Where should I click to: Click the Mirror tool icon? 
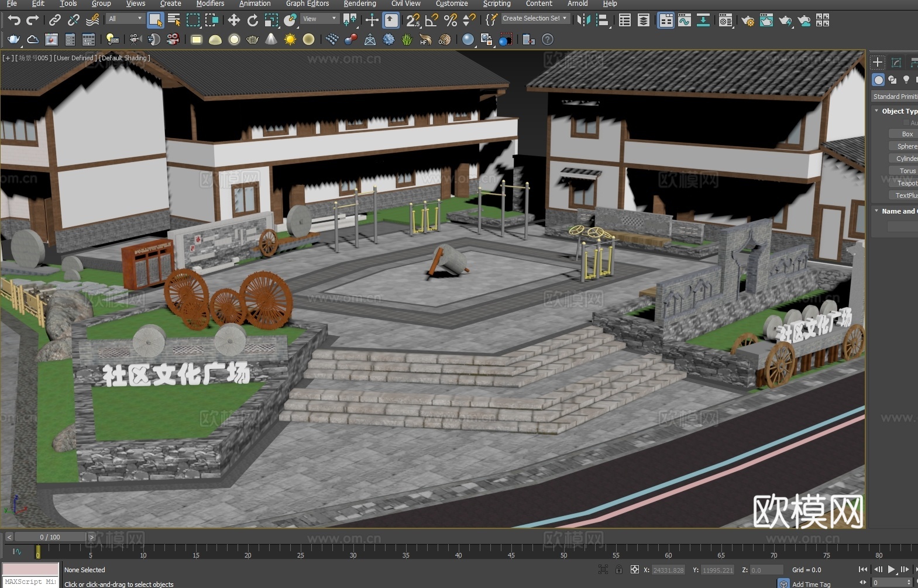tap(583, 20)
